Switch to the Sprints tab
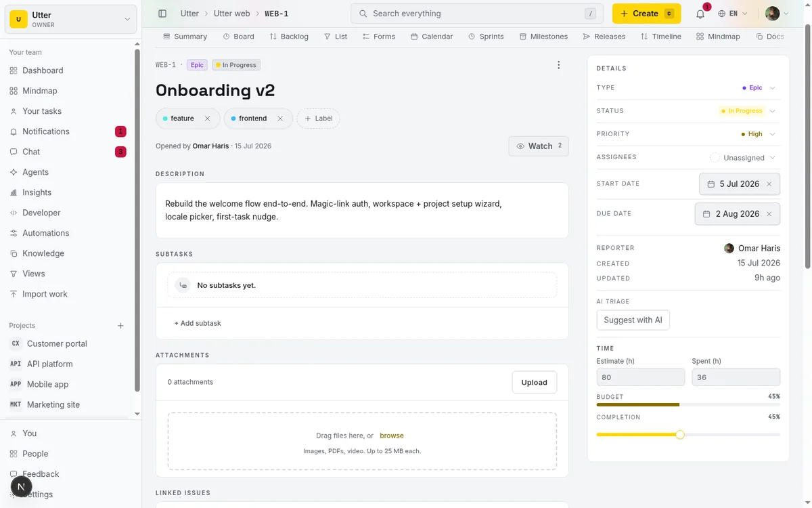 pos(486,37)
